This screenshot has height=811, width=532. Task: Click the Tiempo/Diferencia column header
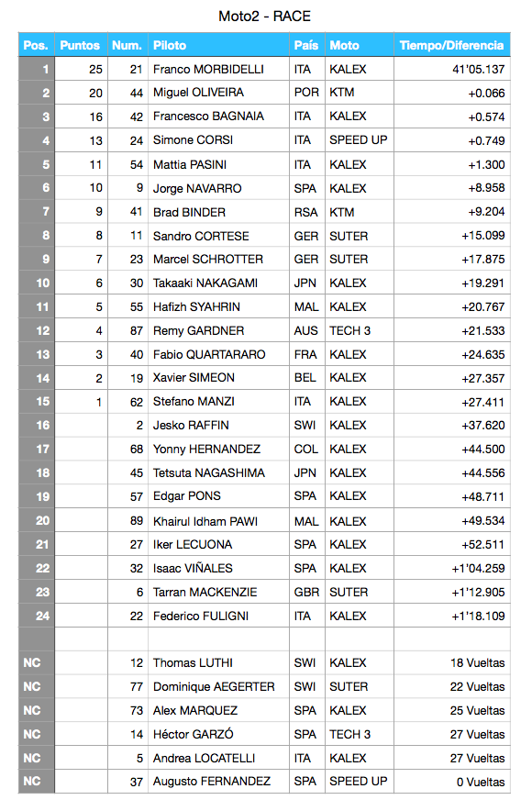[451, 45]
